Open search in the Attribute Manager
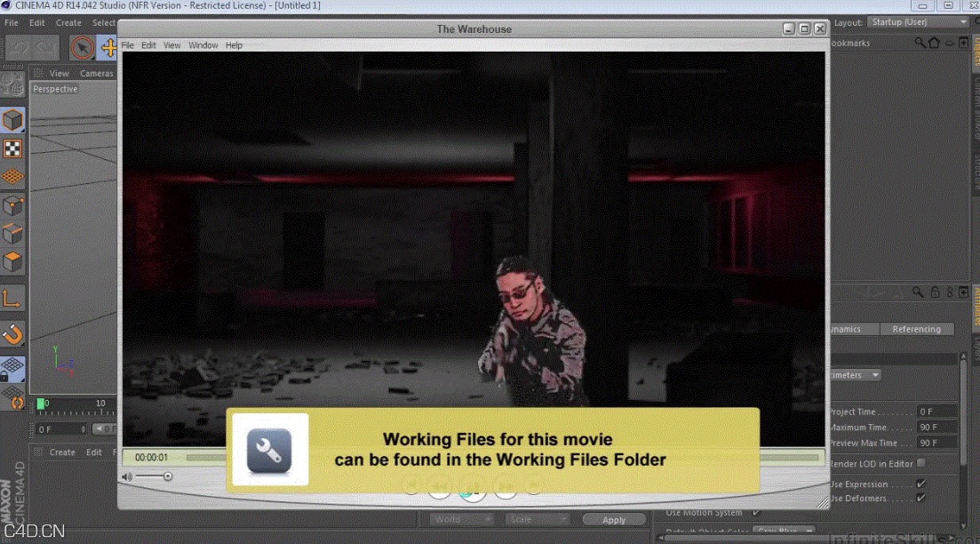The height and width of the screenshot is (544, 980). click(x=918, y=292)
